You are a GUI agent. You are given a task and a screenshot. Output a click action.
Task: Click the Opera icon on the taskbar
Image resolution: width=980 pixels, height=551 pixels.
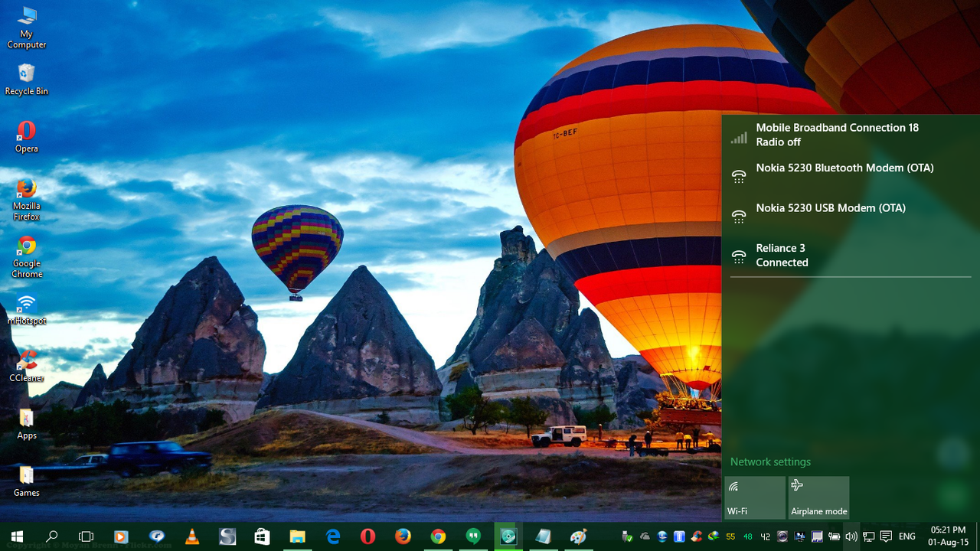tap(367, 536)
